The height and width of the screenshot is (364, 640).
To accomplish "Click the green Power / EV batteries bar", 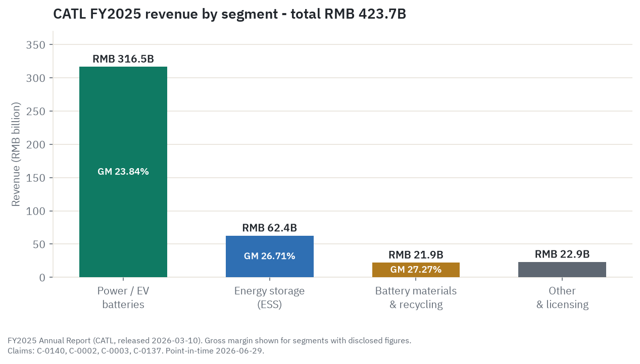I will point(123,172).
